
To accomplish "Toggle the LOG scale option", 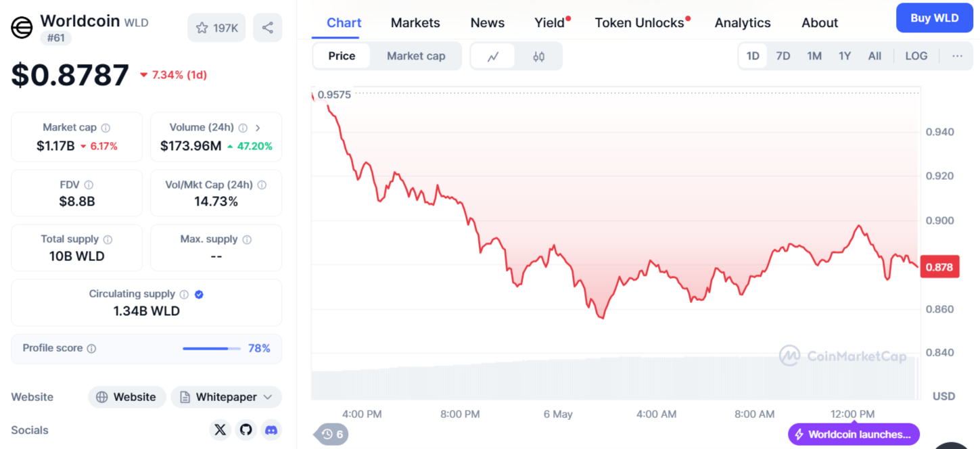I will point(916,56).
